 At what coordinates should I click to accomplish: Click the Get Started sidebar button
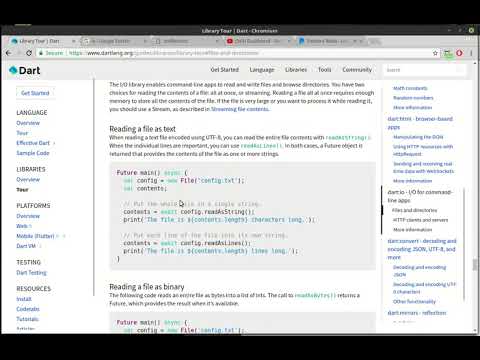[x=35, y=93]
